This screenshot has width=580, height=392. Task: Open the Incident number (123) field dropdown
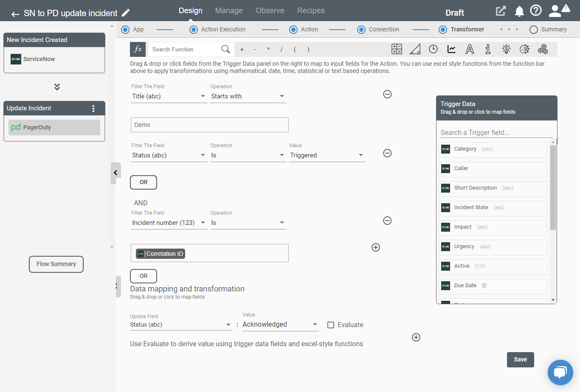click(169, 223)
